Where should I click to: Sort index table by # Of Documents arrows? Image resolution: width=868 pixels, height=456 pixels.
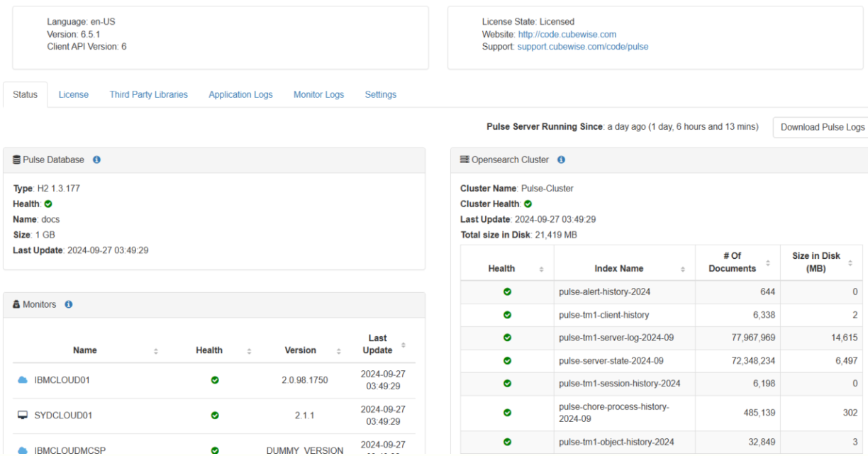(767, 264)
